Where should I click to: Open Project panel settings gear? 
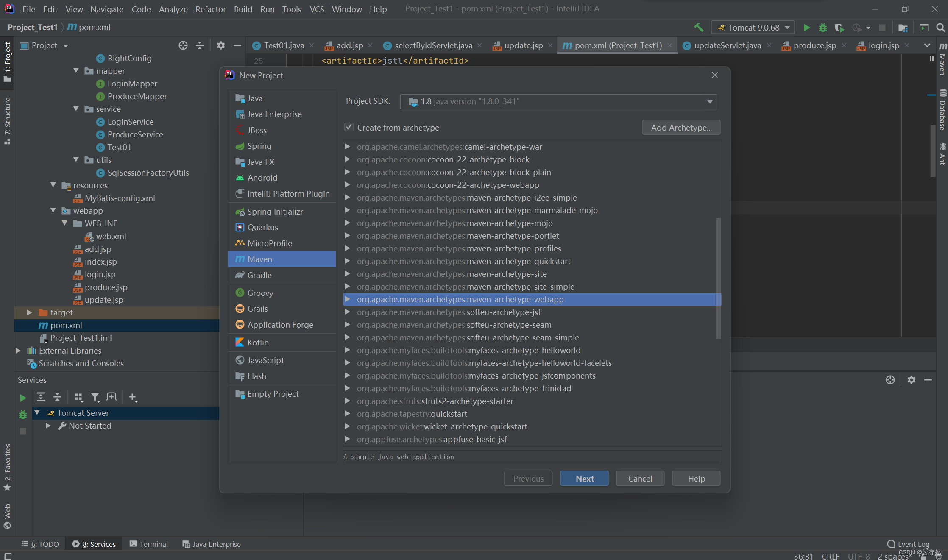click(220, 45)
